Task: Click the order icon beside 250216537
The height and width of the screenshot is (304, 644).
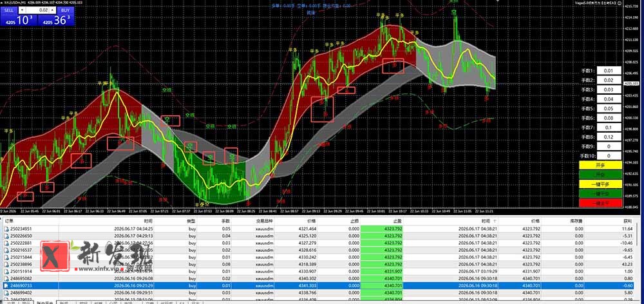Action: [6, 250]
